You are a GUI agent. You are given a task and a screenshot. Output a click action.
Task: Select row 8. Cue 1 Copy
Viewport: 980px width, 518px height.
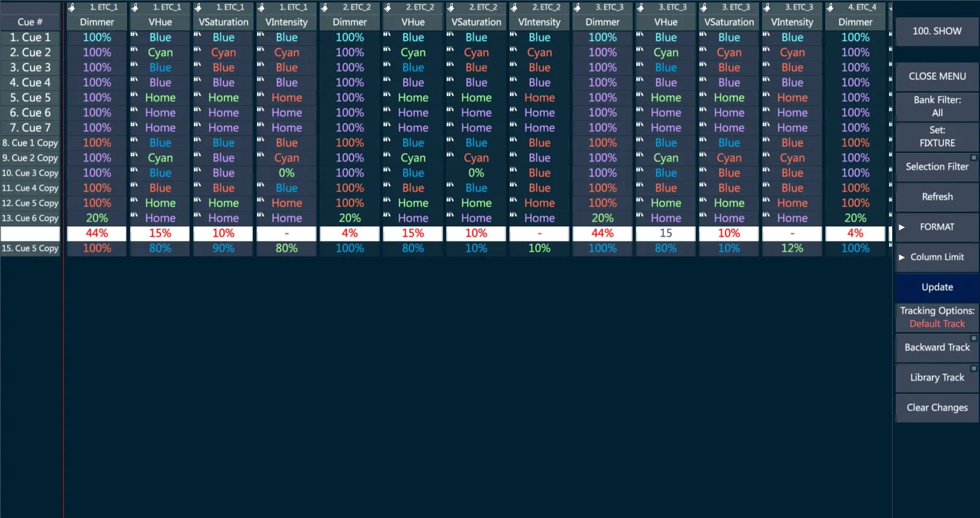pos(30,143)
